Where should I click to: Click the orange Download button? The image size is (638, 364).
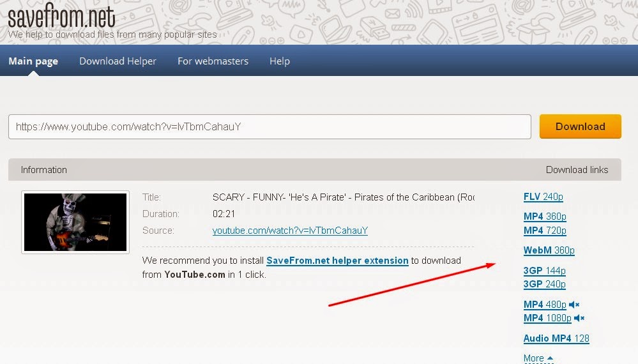(581, 126)
